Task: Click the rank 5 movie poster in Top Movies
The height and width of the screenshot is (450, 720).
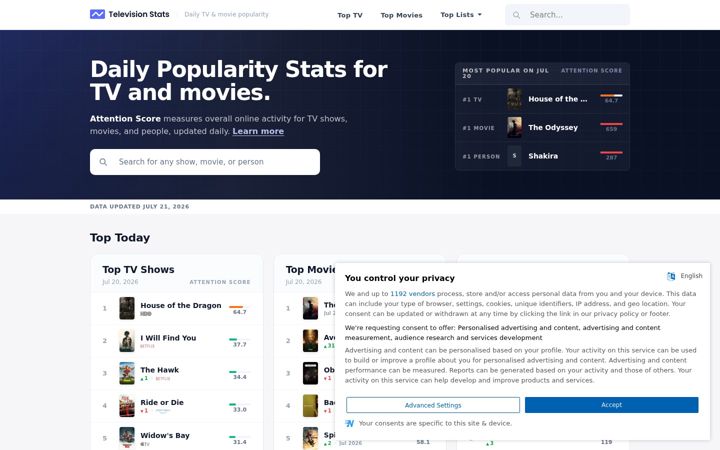Action: 310,438
